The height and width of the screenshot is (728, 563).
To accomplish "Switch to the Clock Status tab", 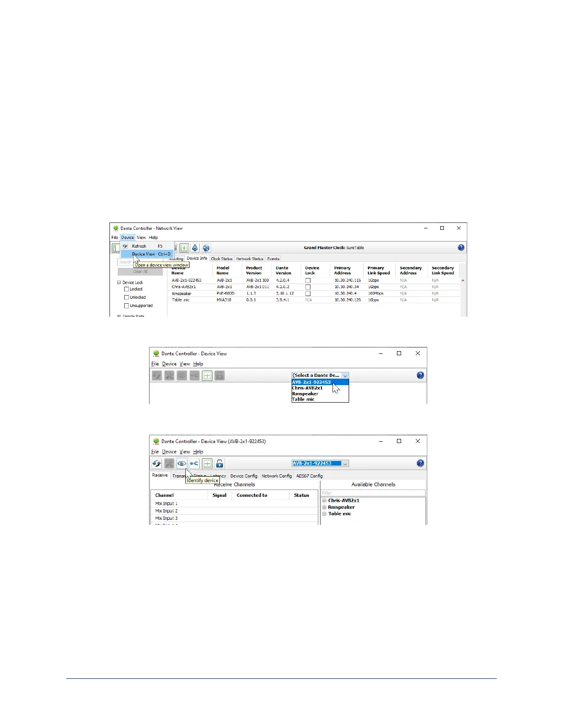I will pyautogui.click(x=222, y=259).
